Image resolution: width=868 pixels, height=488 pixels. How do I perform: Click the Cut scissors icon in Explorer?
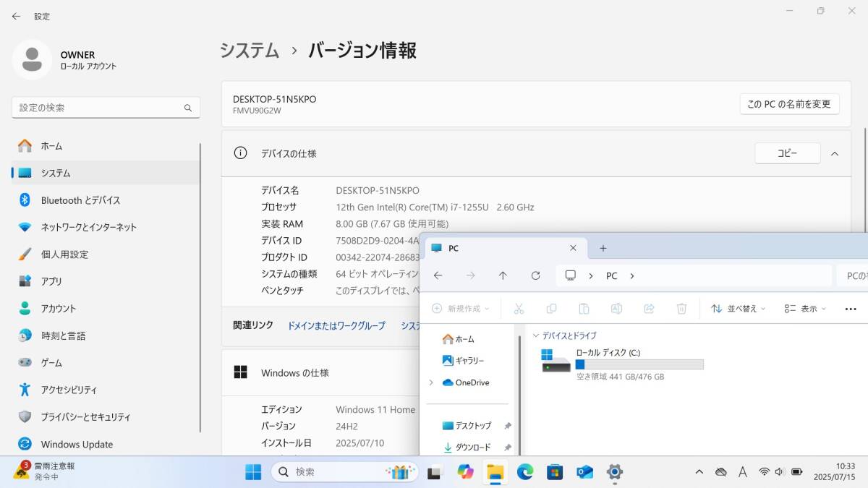coord(519,309)
